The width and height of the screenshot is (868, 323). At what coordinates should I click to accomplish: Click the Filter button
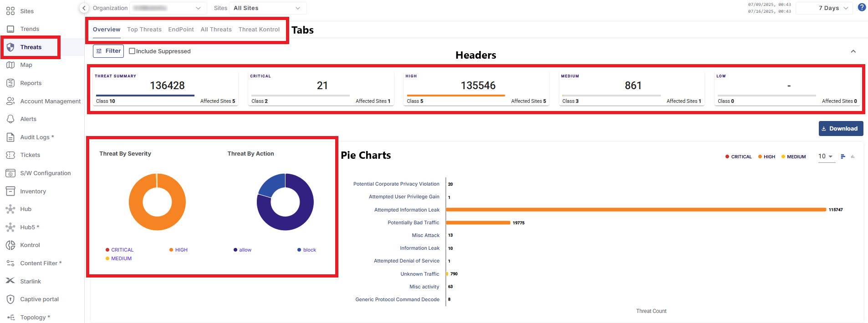(x=108, y=51)
